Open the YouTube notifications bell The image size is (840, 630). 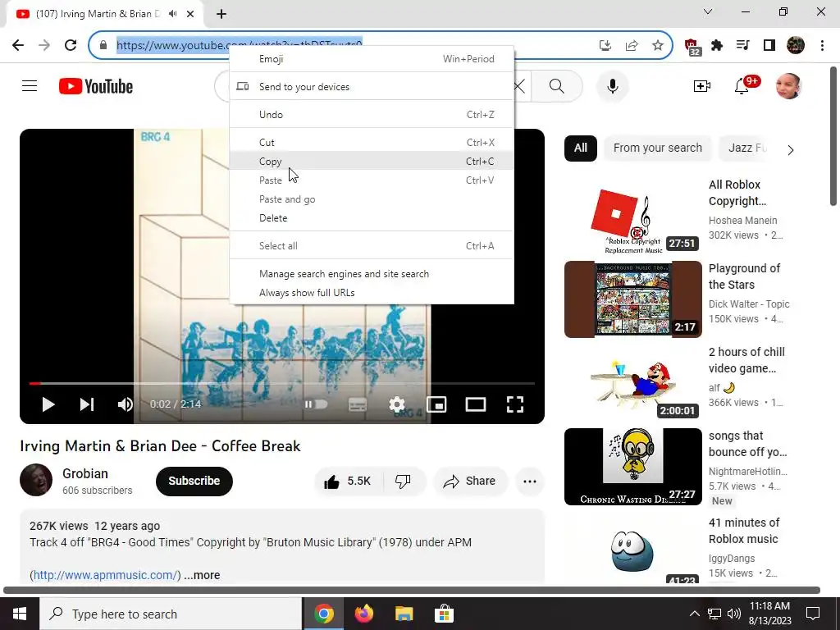pyautogui.click(x=742, y=85)
